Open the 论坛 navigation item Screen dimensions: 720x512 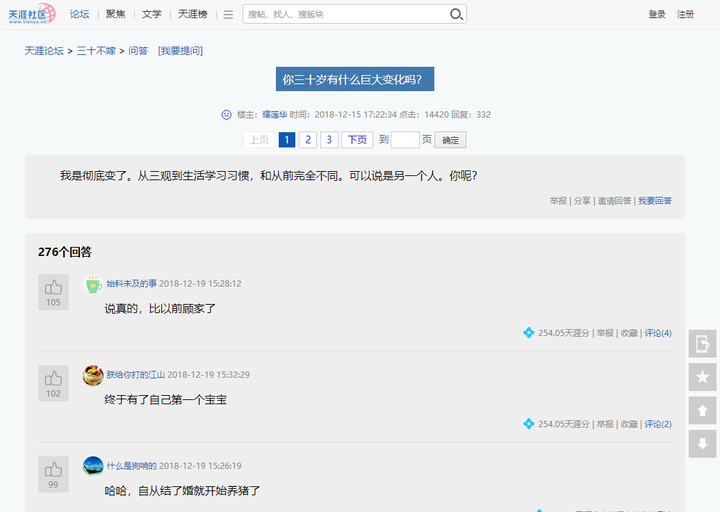[x=79, y=14]
